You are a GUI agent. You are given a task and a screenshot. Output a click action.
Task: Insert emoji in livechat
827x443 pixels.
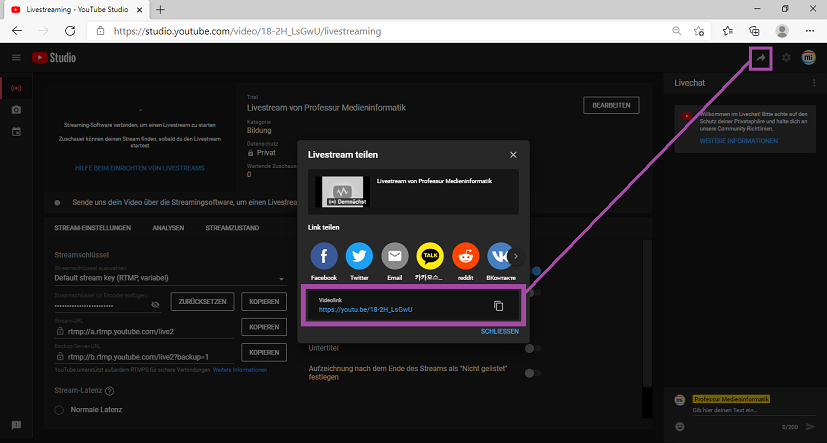click(680, 426)
